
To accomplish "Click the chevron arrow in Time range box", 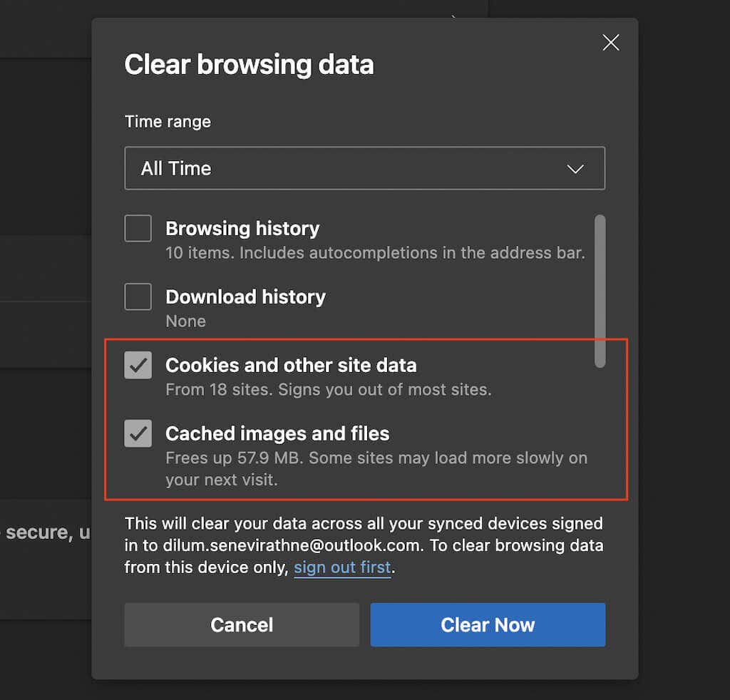I will pyautogui.click(x=575, y=169).
